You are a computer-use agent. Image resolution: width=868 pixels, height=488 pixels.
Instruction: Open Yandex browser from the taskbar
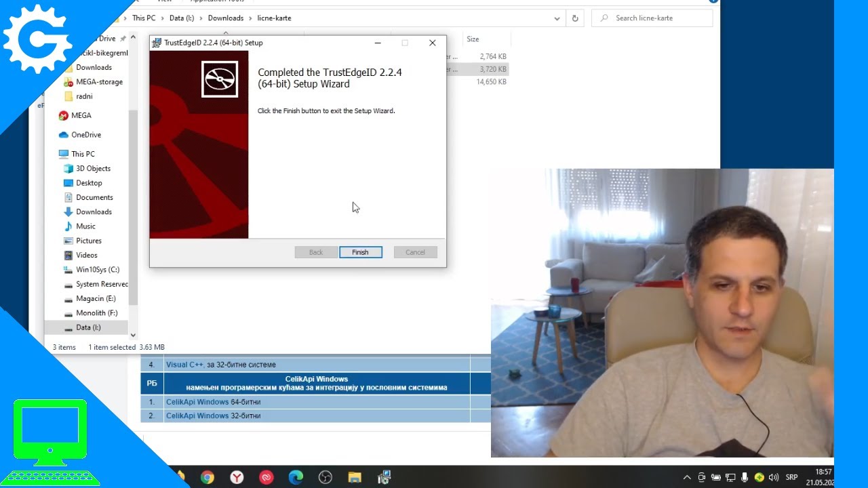coord(237,477)
